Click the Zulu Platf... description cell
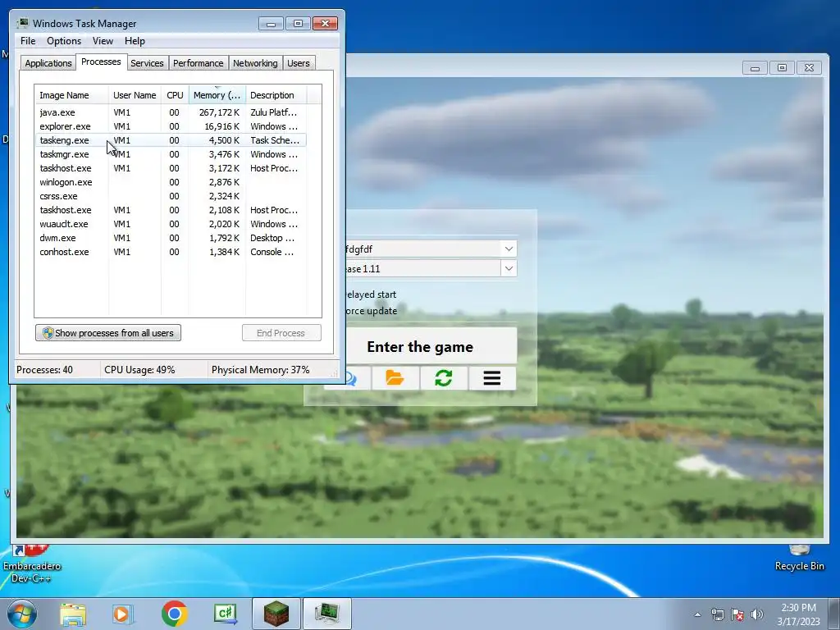 pos(273,112)
